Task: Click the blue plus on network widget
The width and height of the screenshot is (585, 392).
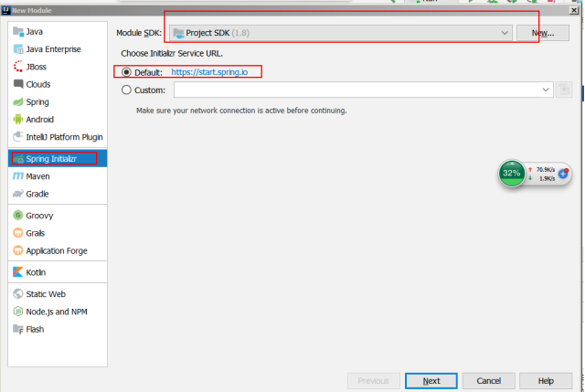Action: click(563, 174)
